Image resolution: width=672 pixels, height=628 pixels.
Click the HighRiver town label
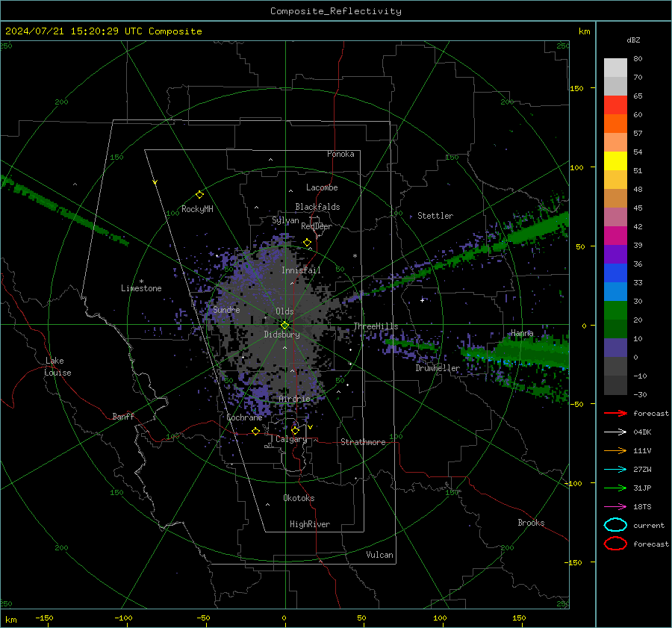click(x=310, y=524)
